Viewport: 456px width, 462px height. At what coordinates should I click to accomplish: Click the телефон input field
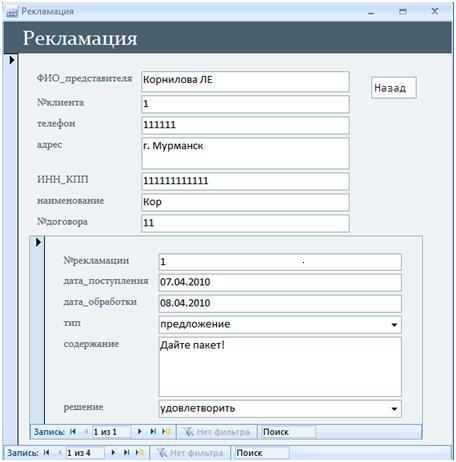tap(245, 125)
